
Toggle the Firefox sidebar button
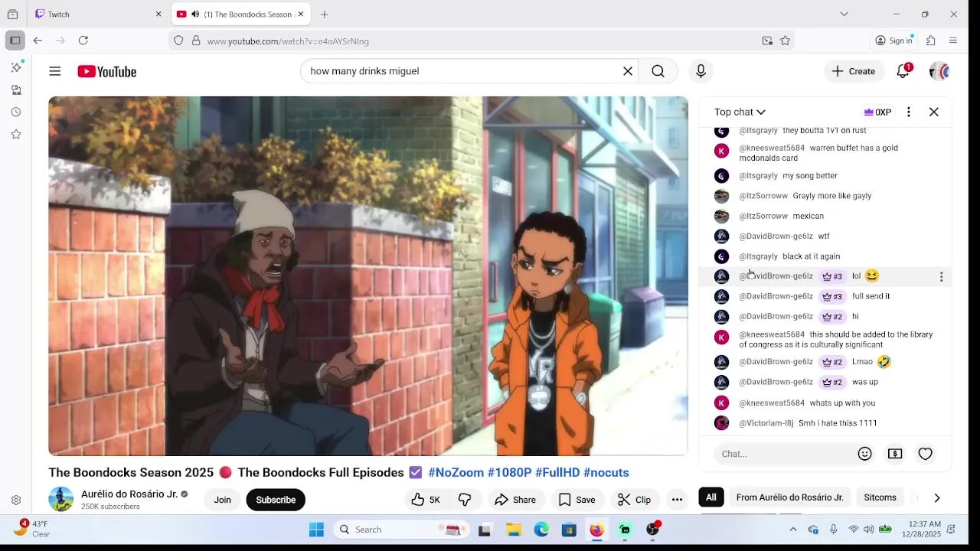15,41
